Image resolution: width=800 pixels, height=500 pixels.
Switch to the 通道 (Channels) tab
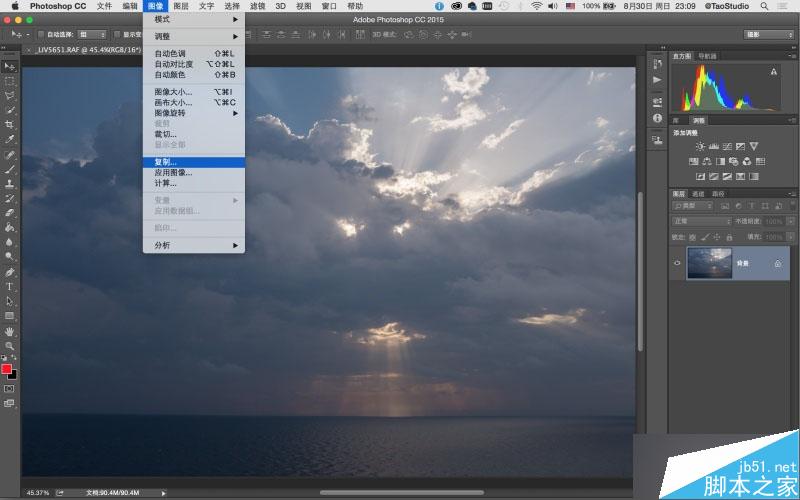(697, 194)
